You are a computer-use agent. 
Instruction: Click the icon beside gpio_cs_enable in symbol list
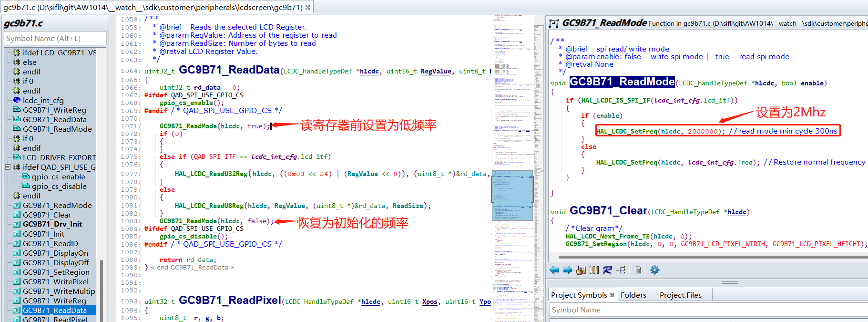(26, 177)
